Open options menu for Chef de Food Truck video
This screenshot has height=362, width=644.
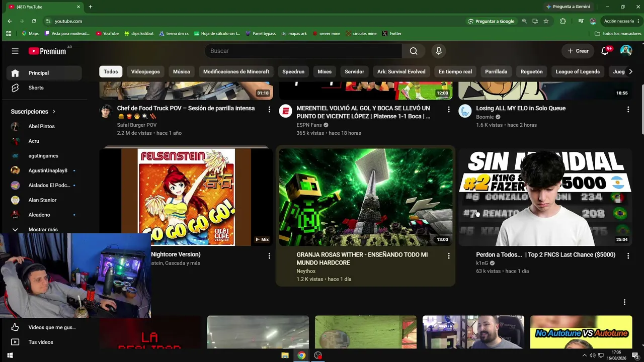point(269,109)
